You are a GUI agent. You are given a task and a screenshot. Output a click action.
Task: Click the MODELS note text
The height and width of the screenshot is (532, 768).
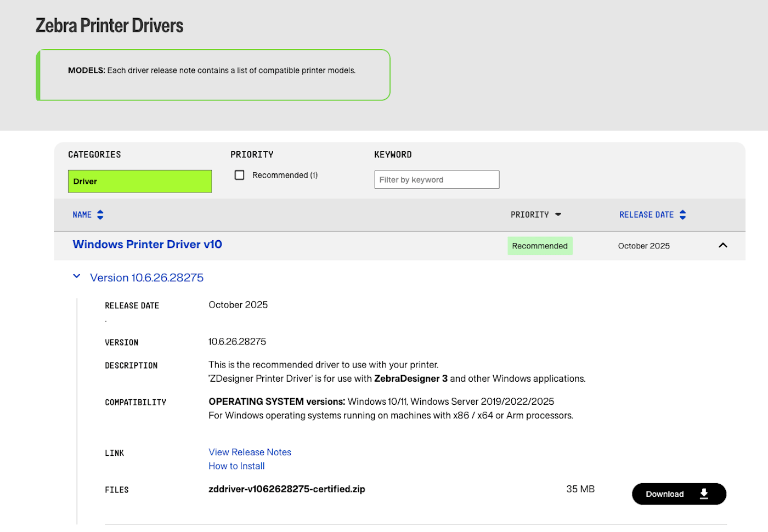212,70
